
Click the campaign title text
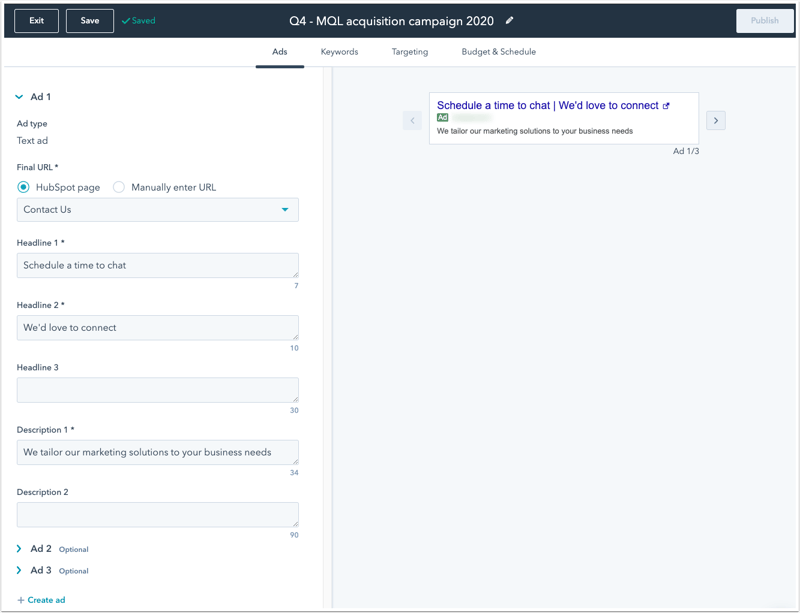(391, 21)
